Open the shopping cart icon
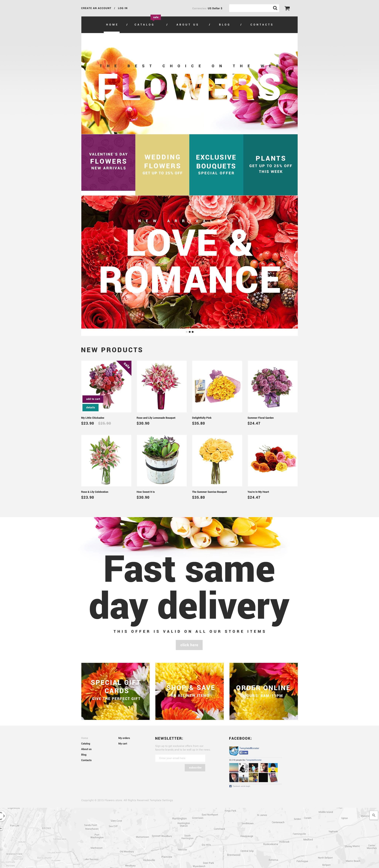Screen dimensions: 379x868 coord(287,8)
